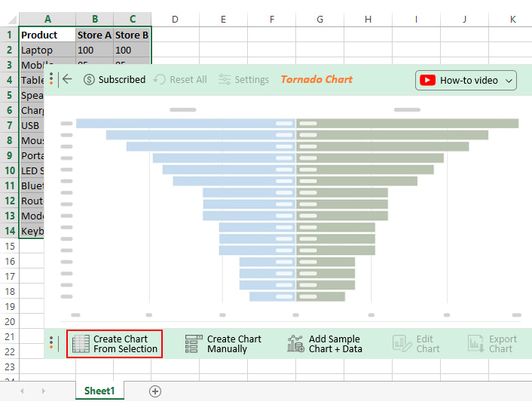Select column C header
The image size is (532, 411).
(133, 19)
